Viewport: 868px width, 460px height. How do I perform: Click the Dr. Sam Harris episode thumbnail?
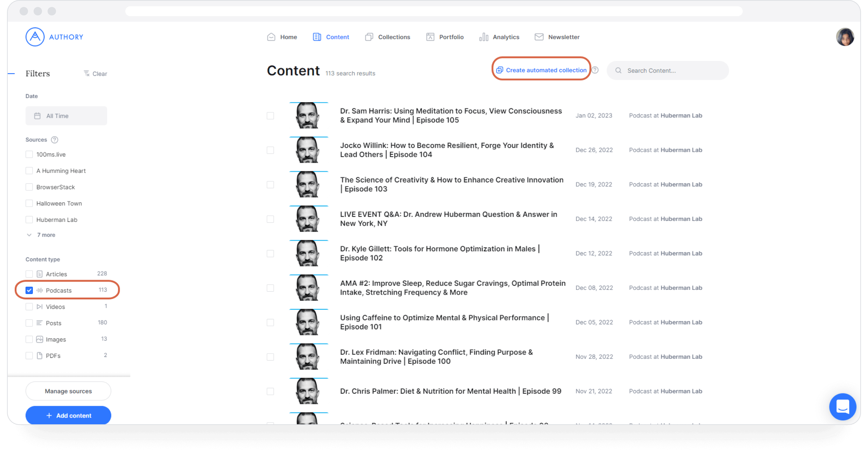[x=309, y=116]
